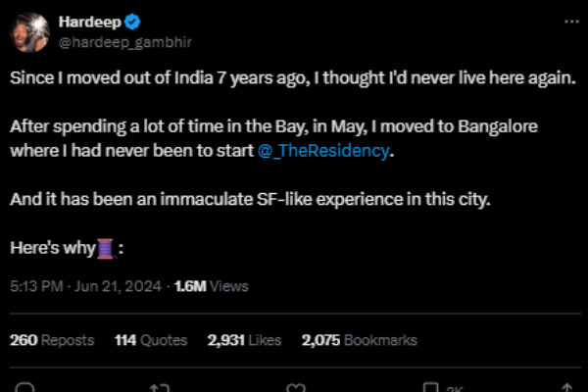Click the 5:13 PM Jun 21, 2024 timestamp
This screenshot has width=588, height=392.
click(x=87, y=286)
